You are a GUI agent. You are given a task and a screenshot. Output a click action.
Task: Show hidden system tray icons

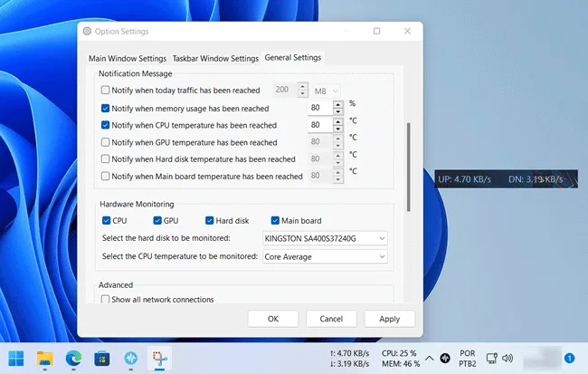[x=429, y=359]
